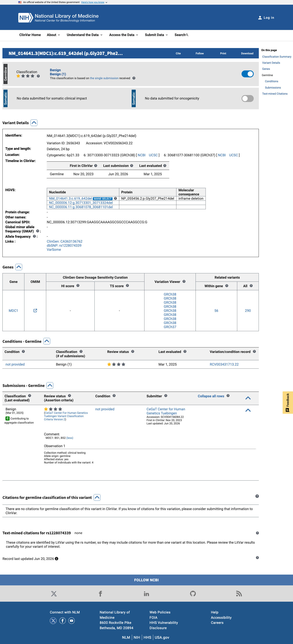Image resolution: width=293 pixels, height=644 pixels.
Task: Click help icon next to Last submission
Action: 131,166
